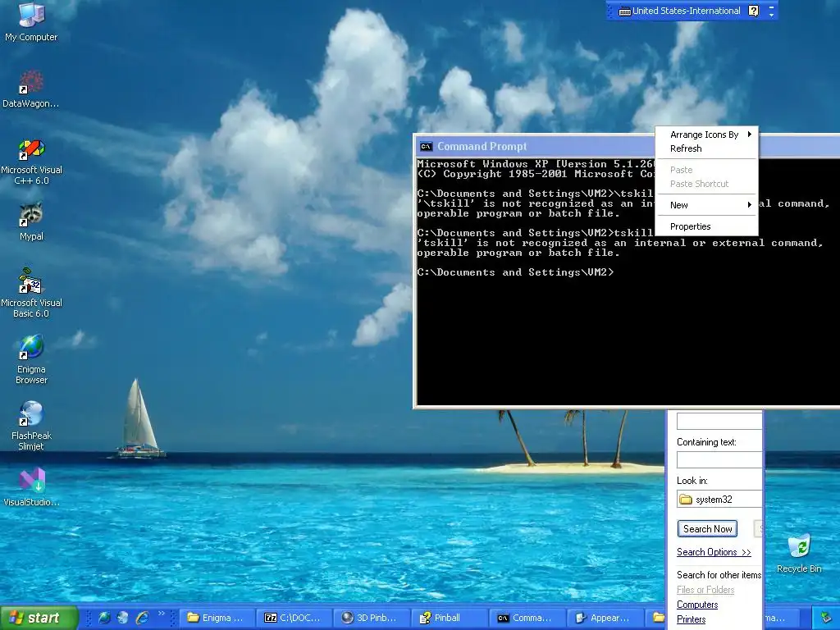This screenshot has width=840, height=630.
Task: Expand hidden Quick Launch items chevron
Action: click(162, 614)
